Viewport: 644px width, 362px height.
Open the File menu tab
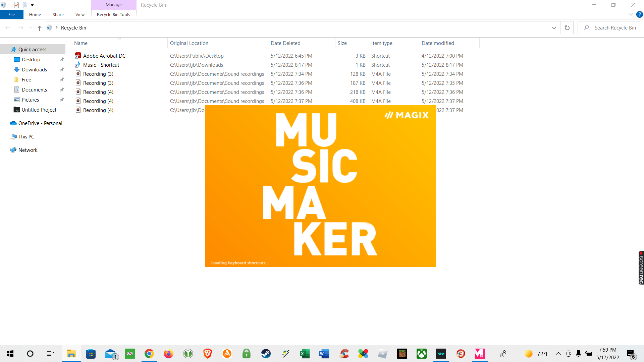tap(11, 14)
